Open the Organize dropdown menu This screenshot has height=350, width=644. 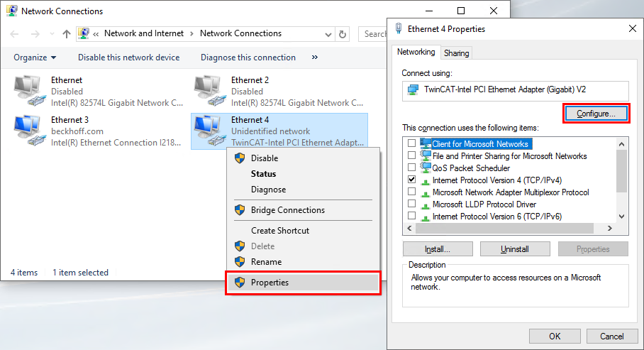point(35,58)
